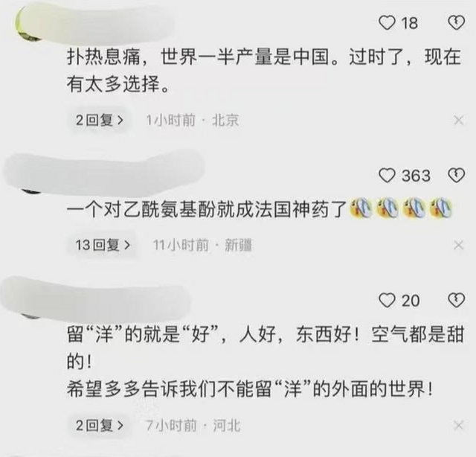
Task: Expand 2回复 under the Beijing comment
Action: tap(99, 121)
